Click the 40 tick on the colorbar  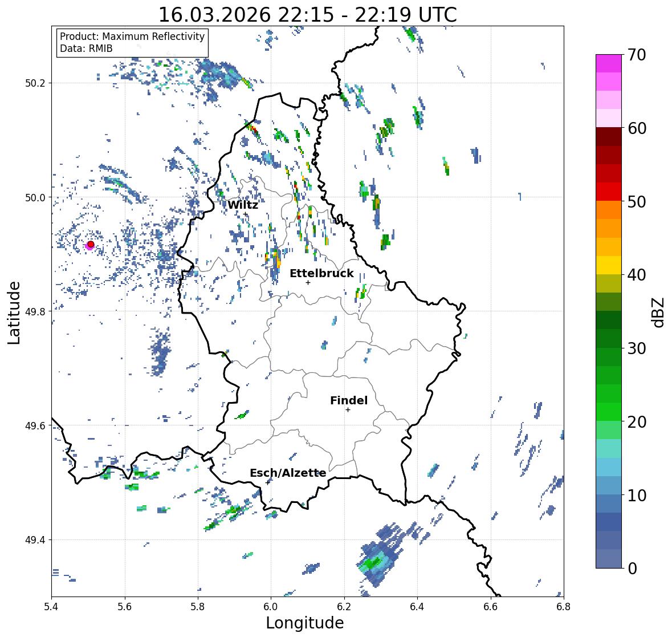(x=637, y=275)
